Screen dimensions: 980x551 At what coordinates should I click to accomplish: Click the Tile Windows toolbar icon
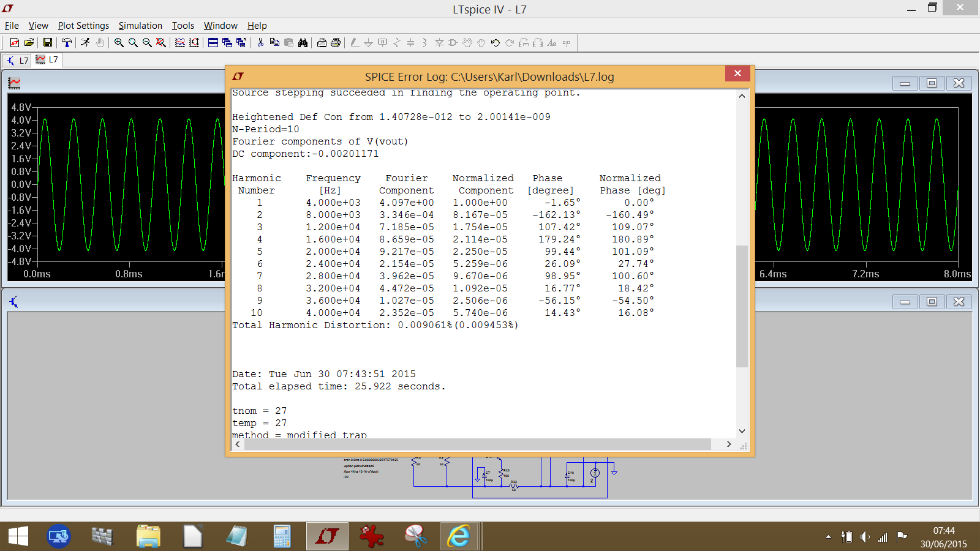pyautogui.click(x=213, y=43)
